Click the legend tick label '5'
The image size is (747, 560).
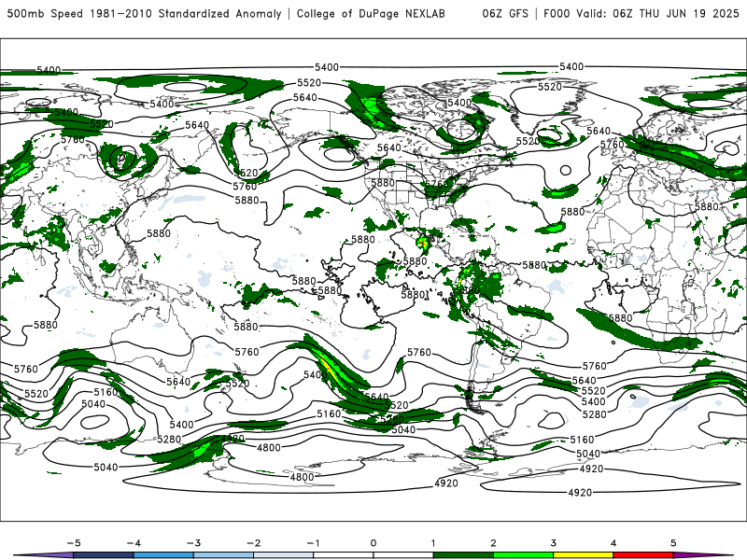(x=673, y=543)
